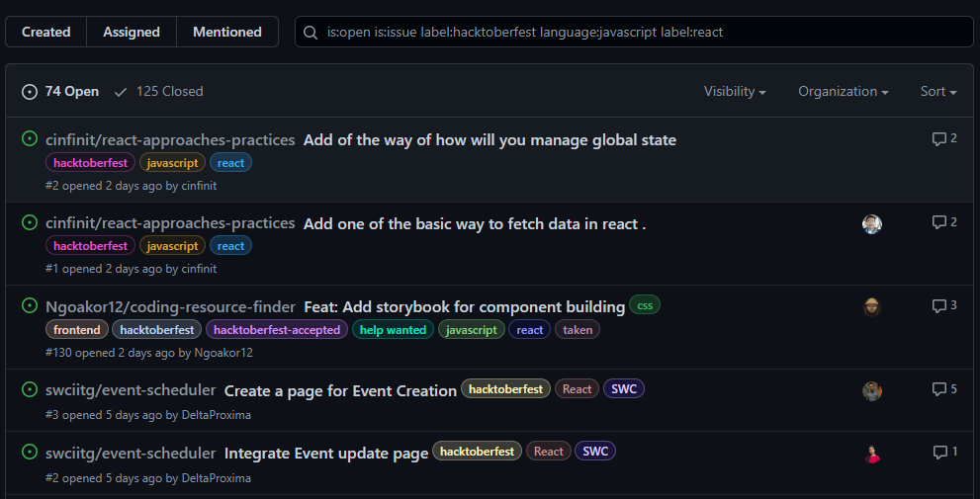Click the help wanted label
Image resolution: width=980 pixels, height=499 pixels.
click(x=394, y=330)
